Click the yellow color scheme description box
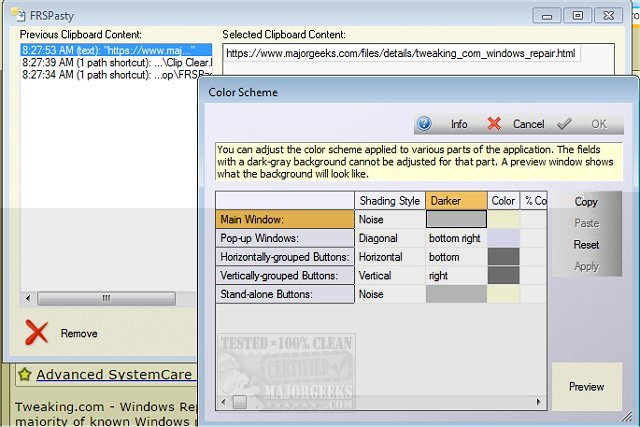 (418, 161)
